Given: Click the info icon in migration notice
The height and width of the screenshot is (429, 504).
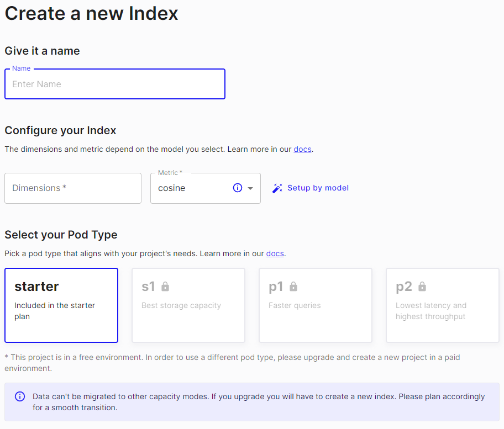Looking at the screenshot, I should click(20, 396).
